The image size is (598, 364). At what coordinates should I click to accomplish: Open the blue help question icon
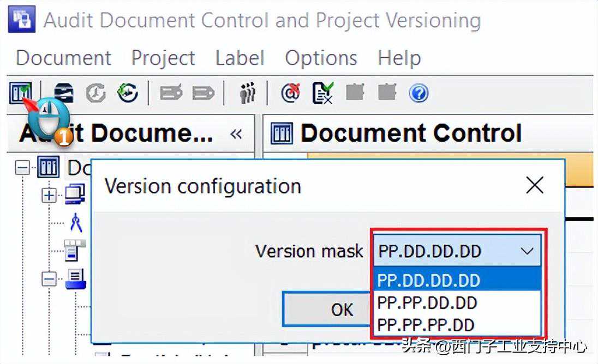[418, 93]
